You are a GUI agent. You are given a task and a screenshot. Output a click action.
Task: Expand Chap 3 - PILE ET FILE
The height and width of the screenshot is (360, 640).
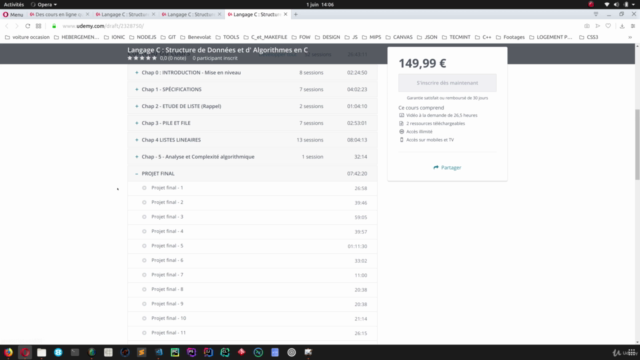(252, 123)
